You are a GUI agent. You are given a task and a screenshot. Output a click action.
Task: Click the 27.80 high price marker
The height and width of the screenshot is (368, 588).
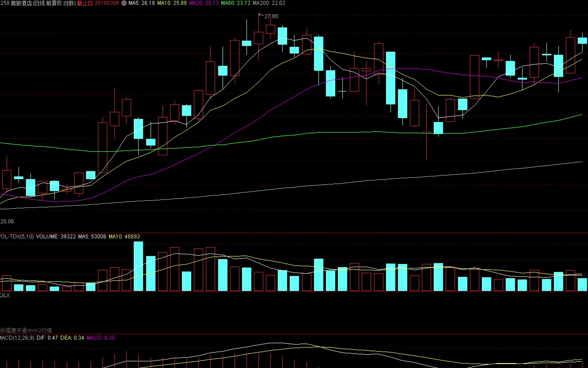tap(271, 16)
